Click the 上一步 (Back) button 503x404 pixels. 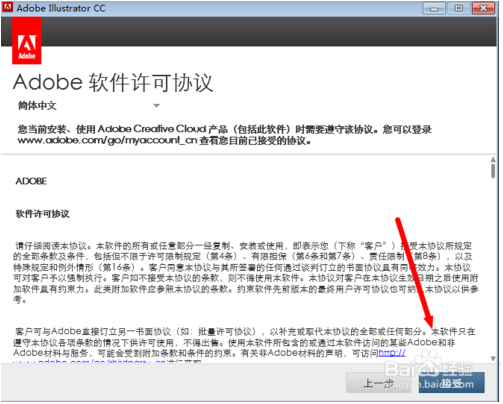click(379, 383)
